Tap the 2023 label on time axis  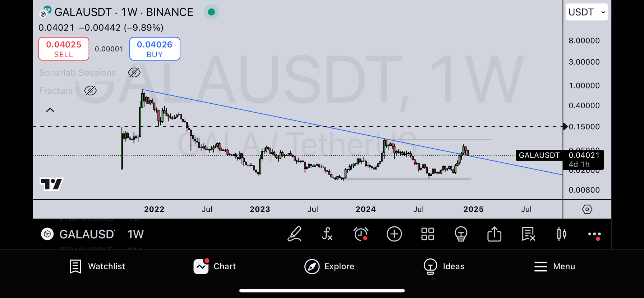[x=260, y=209]
